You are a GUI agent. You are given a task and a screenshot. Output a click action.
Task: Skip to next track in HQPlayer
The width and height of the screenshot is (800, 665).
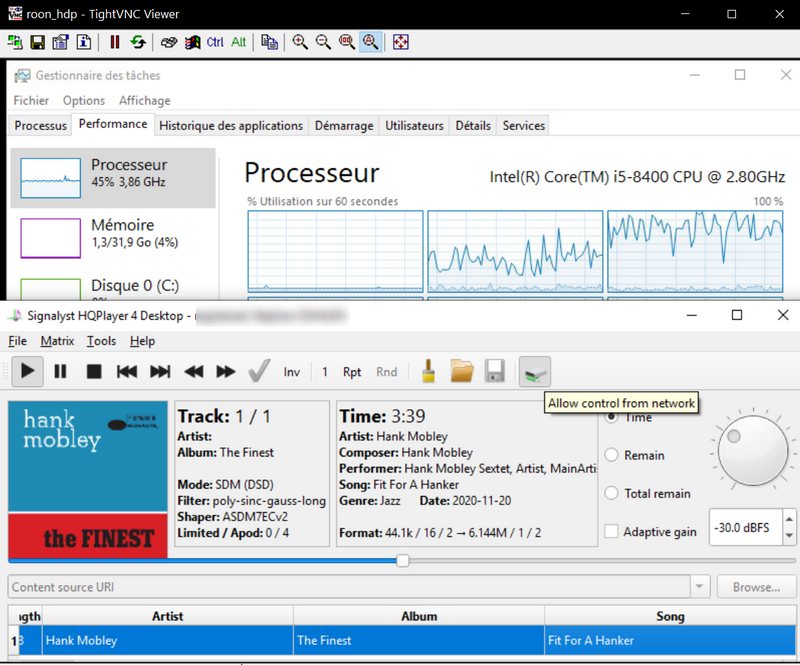click(160, 372)
